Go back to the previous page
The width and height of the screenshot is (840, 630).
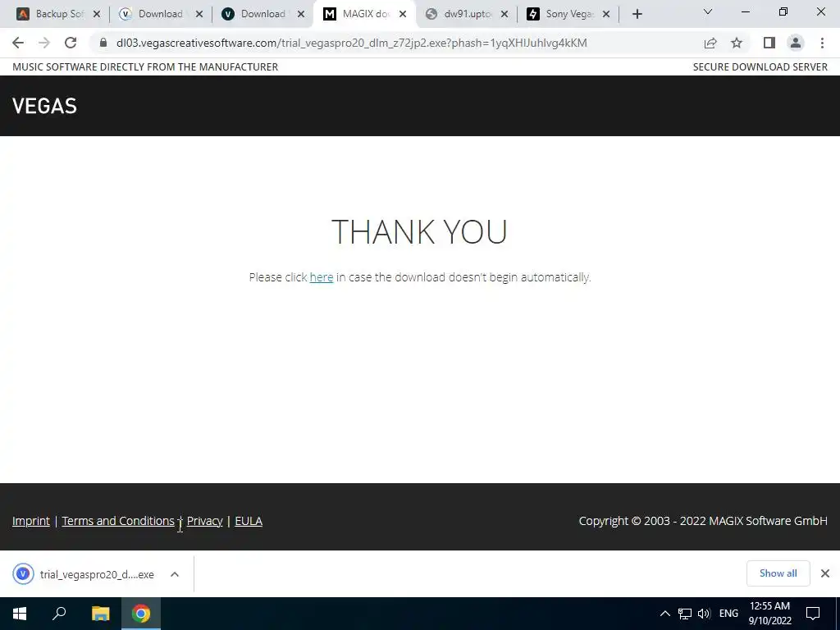[x=18, y=43]
